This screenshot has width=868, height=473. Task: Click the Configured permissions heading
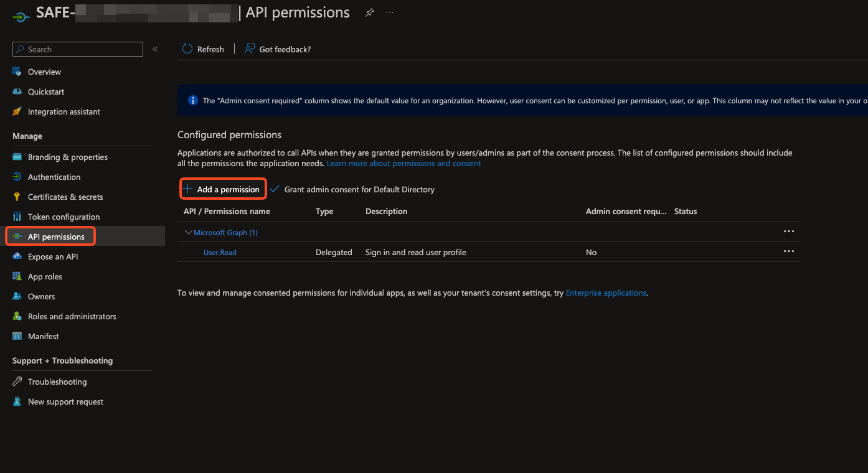pos(229,134)
